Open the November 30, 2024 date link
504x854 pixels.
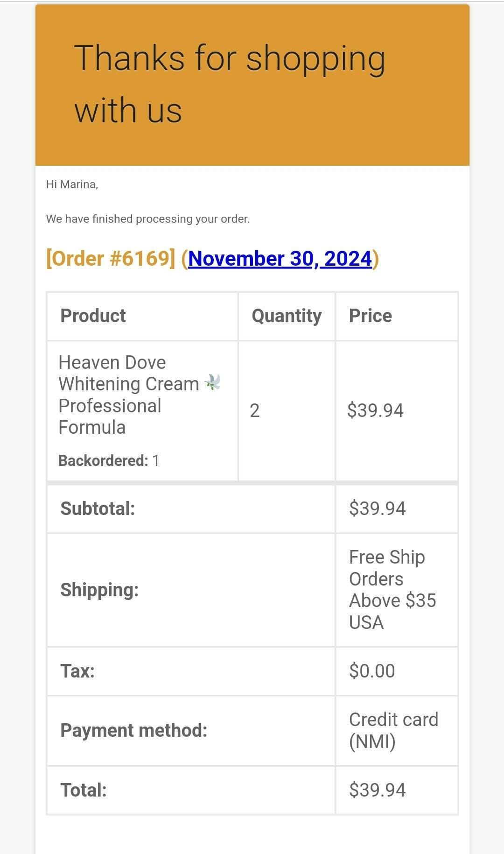click(x=280, y=259)
